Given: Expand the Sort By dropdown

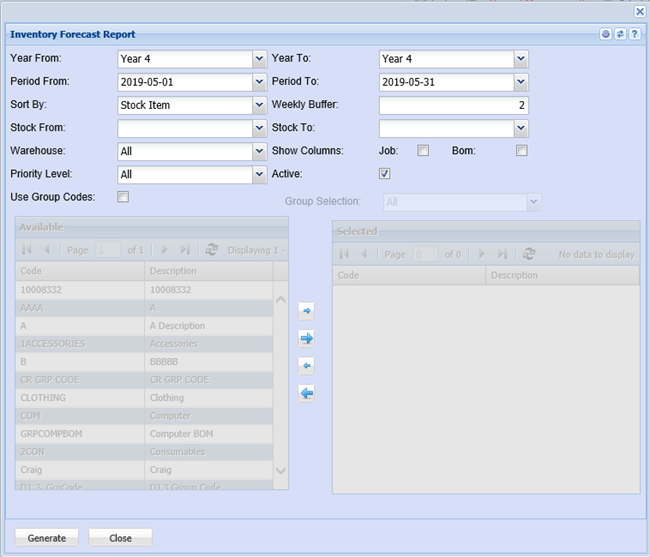Looking at the screenshot, I should point(259,105).
